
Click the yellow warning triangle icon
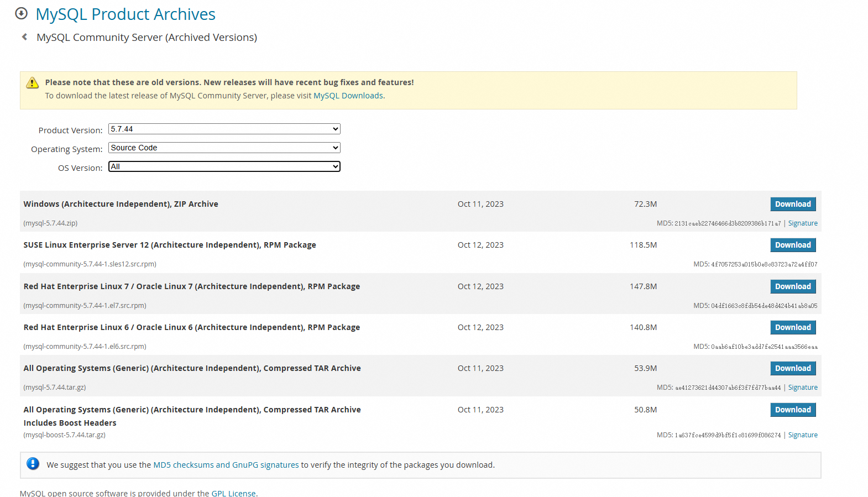point(33,83)
